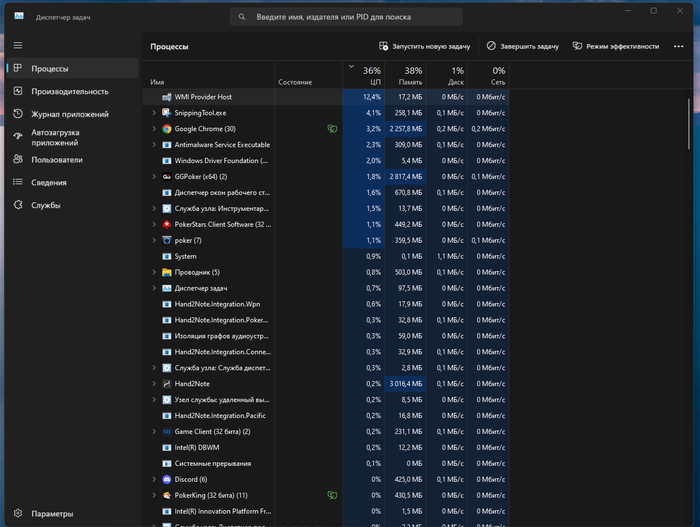Open the Сведения tab

73,182
